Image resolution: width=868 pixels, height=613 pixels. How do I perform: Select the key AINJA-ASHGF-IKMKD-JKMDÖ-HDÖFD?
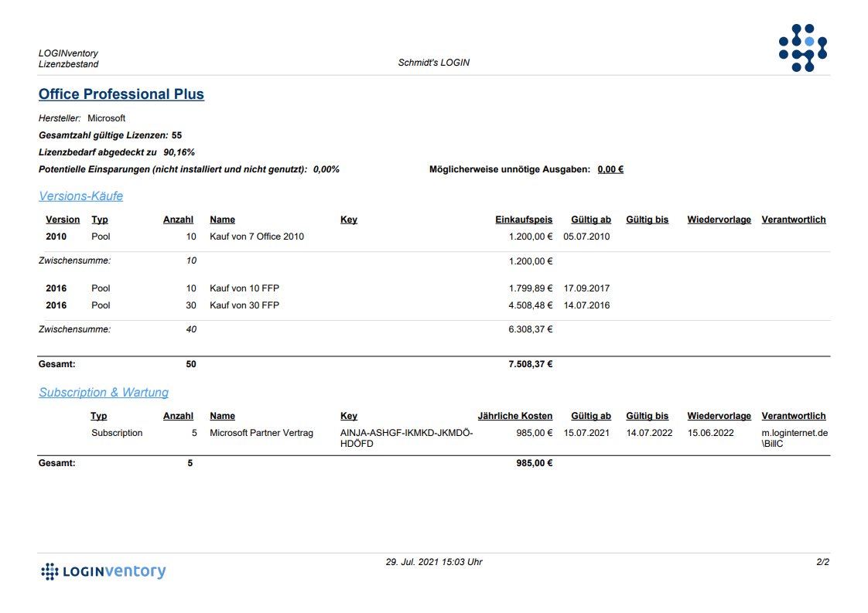(406, 438)
